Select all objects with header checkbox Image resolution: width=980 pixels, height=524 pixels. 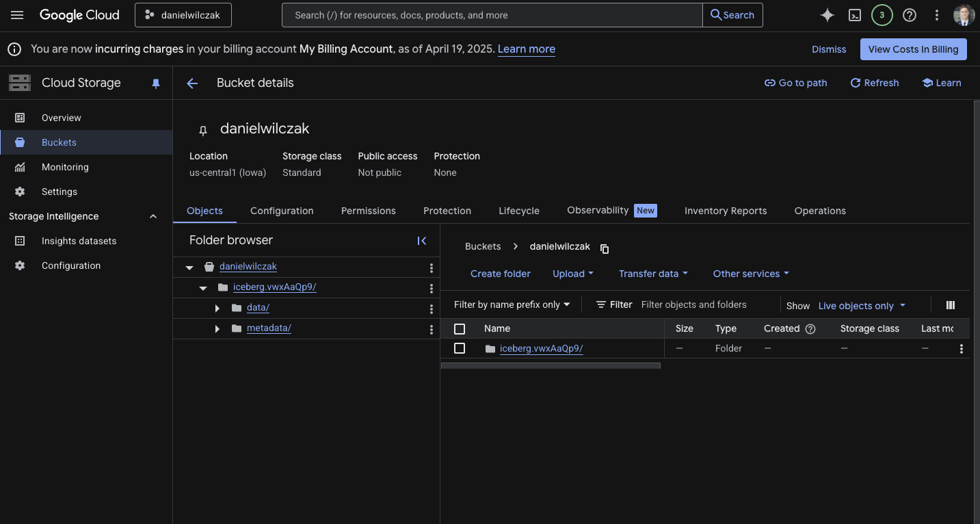[x=460, y=329]
